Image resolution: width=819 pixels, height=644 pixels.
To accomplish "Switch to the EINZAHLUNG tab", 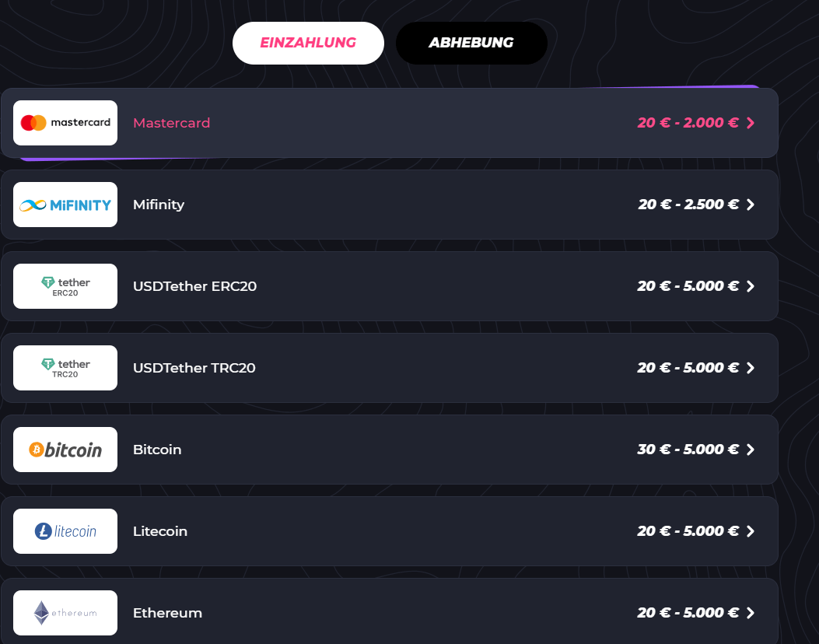I will tap(308, 43).
